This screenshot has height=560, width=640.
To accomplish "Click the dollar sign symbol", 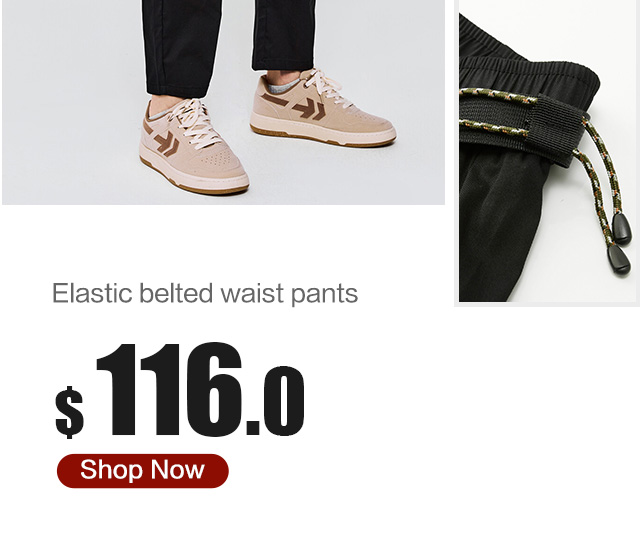I will 70,412.
